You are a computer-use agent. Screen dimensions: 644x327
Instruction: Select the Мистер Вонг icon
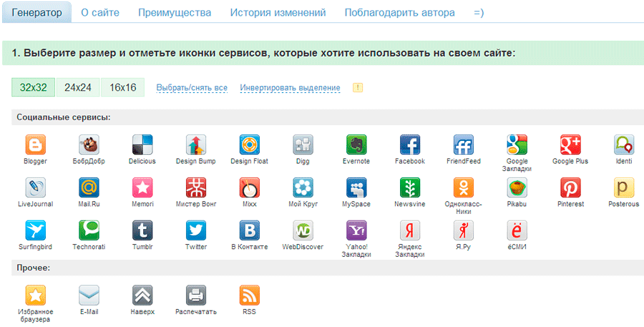pos(196,187)
